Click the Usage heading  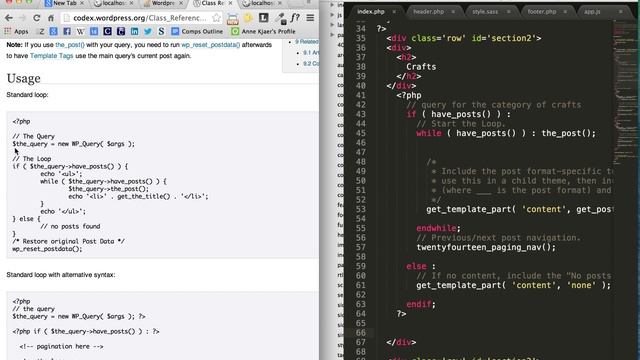(24, 78)
